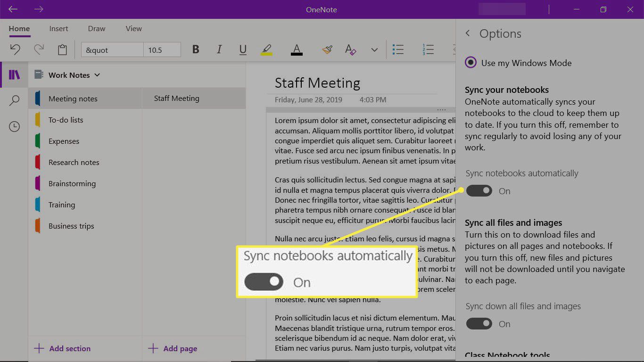This screenshot has width=644, height=362.
Task: Click the Friday, June 28, 2019 date
Action: [x=308, y=99]
